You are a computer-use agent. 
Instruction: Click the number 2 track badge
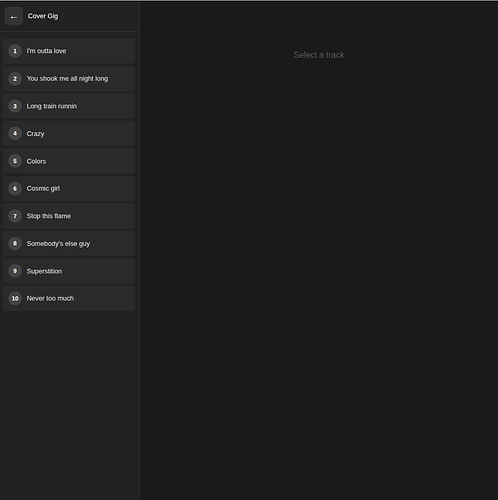15,79
